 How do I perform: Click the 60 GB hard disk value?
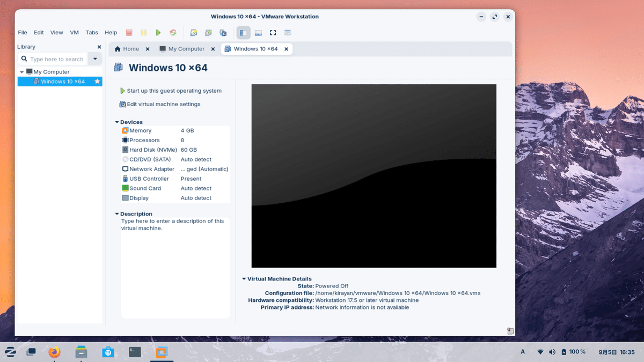[x=189, y=150]
